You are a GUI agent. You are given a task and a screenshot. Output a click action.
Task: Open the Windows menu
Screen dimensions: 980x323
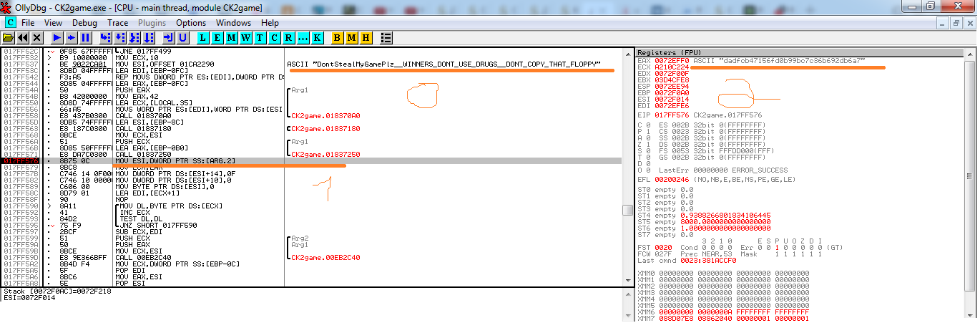coord(233,23)
